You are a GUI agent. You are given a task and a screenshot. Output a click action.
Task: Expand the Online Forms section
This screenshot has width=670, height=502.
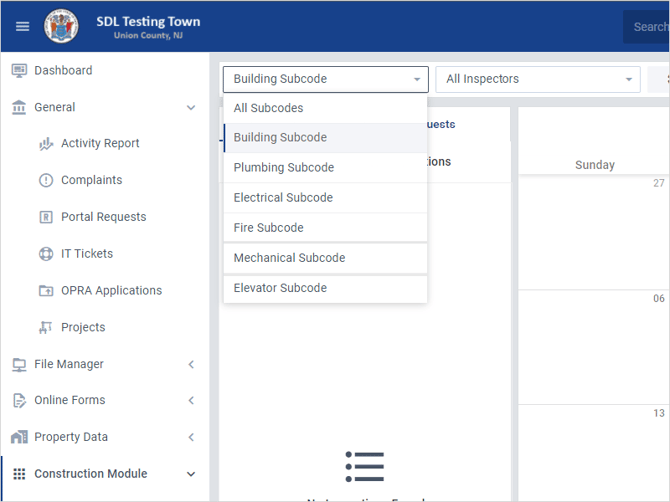coord(191,400)
